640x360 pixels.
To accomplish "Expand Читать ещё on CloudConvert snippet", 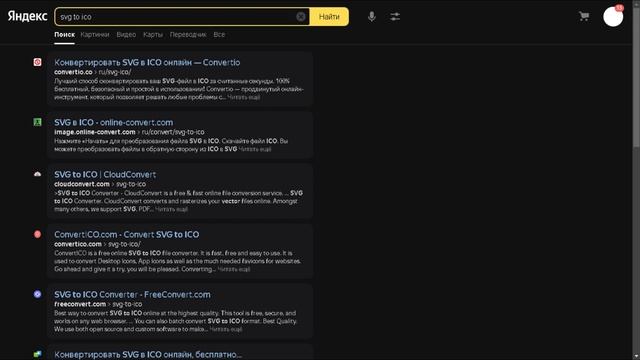I will [171, 209].
